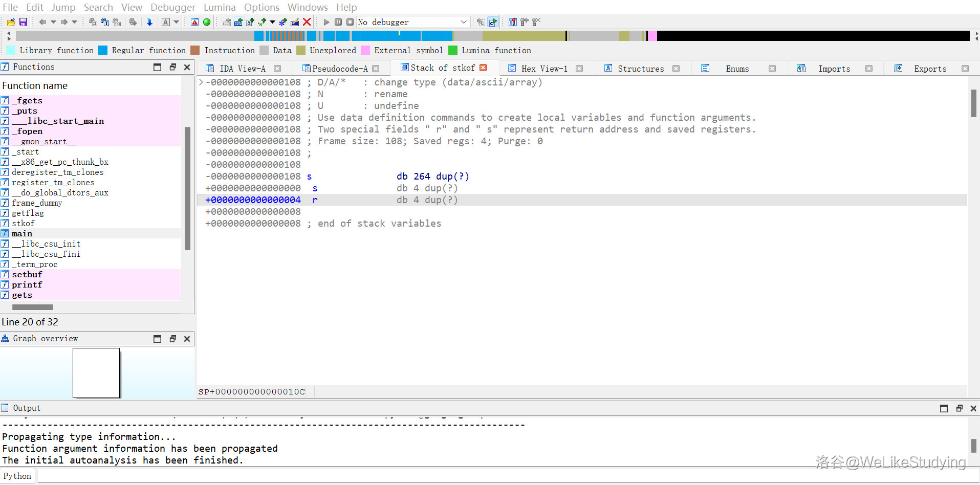Screen dimensions: 980x485
Task: Click the Regular function blue color swatch
Action: (x=103, y=50)
